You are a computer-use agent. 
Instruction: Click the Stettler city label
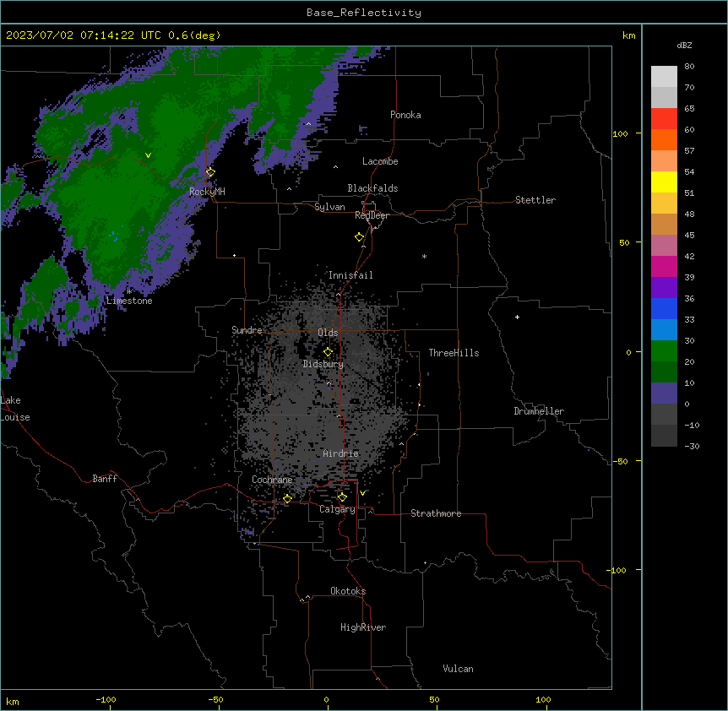coord(535,200)
